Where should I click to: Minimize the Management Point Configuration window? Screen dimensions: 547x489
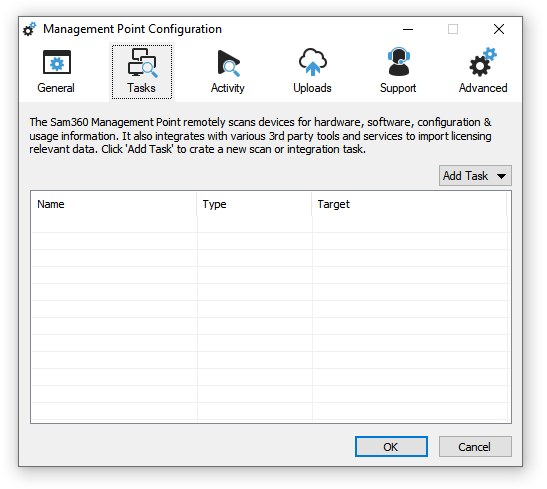[x=408, y=29]
